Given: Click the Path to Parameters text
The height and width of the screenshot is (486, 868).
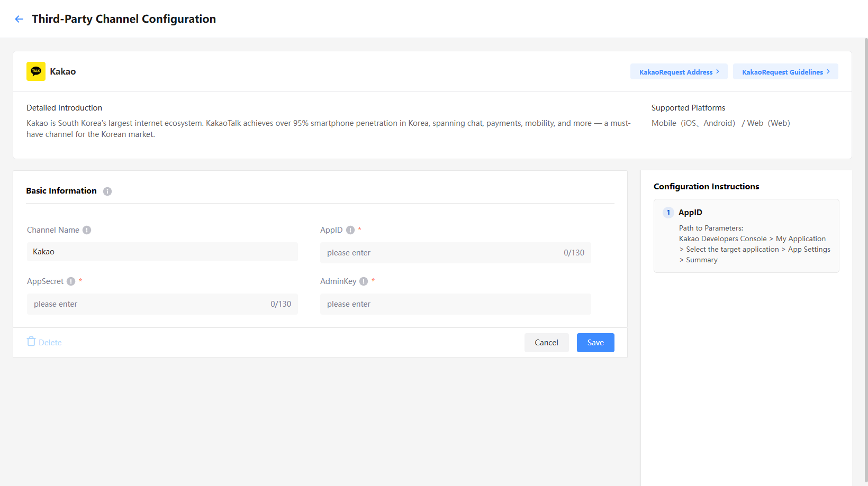Looking at the screenshot, I should (x=711, y=228).
